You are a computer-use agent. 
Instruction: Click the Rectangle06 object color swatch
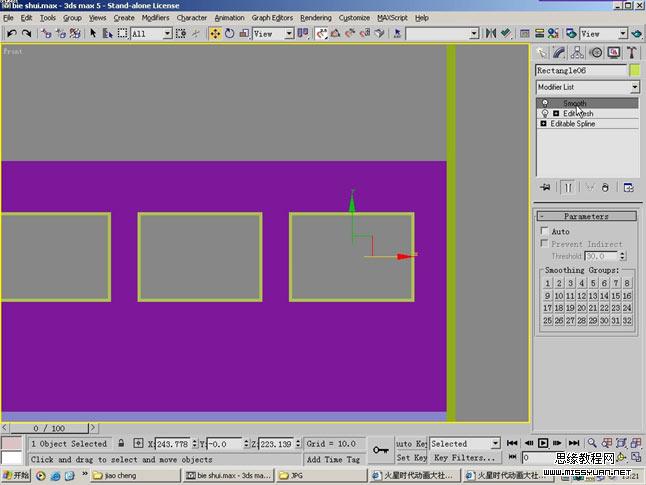[x=635, y=70]
